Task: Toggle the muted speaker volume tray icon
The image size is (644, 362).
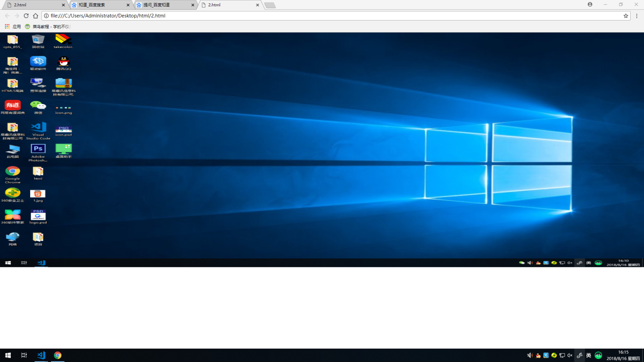Action: [x=570, y=355]
